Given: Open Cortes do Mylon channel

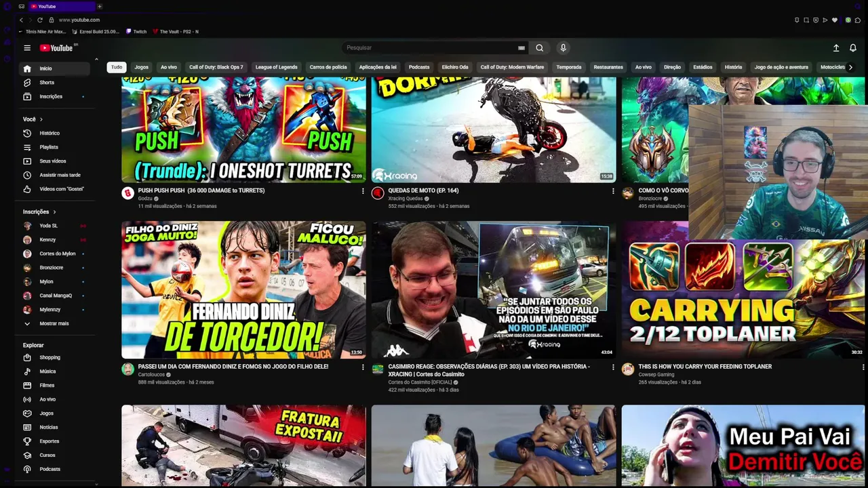Looking at the screenshot, I should pos(54,253).
